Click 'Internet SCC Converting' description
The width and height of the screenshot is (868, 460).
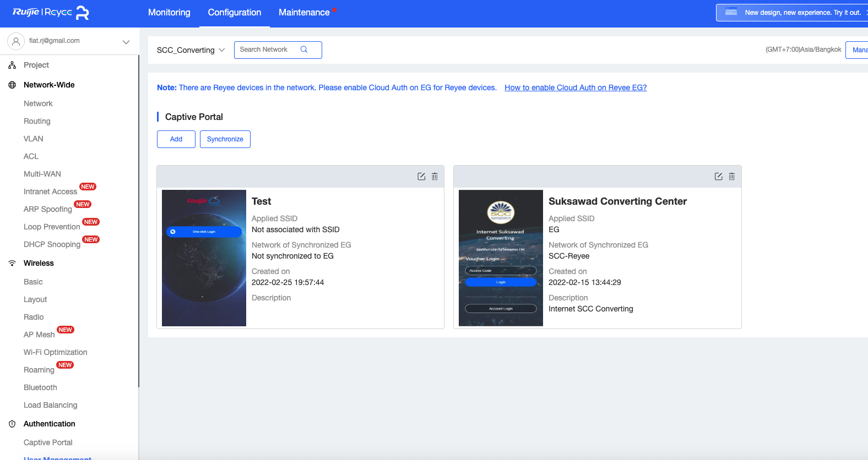click(x=591, y=309)
